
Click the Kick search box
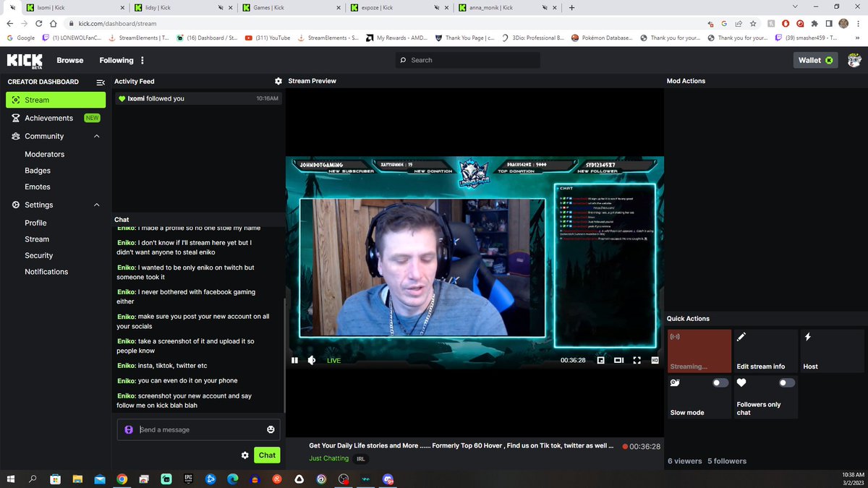tap(468, 60)
